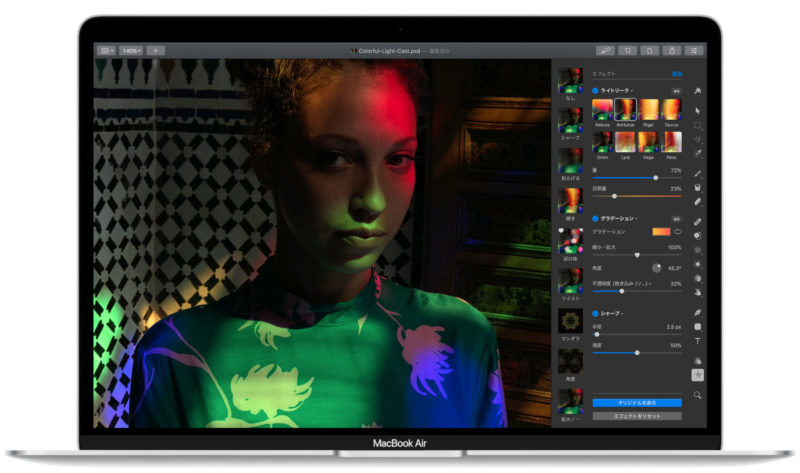Click the document export icon in the top toolbar
The width and height of the screenshot is (800, 473).
pyautogui.click(x=649, y=51)
